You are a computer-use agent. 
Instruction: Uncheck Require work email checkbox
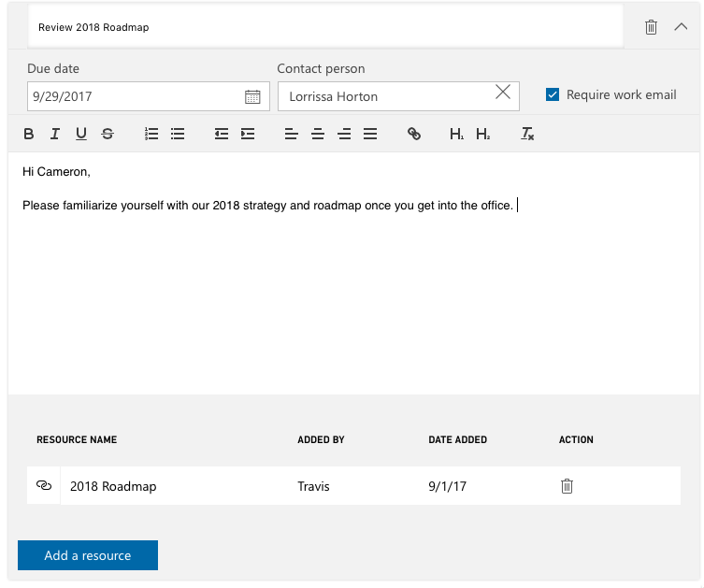tap(553, 95)
